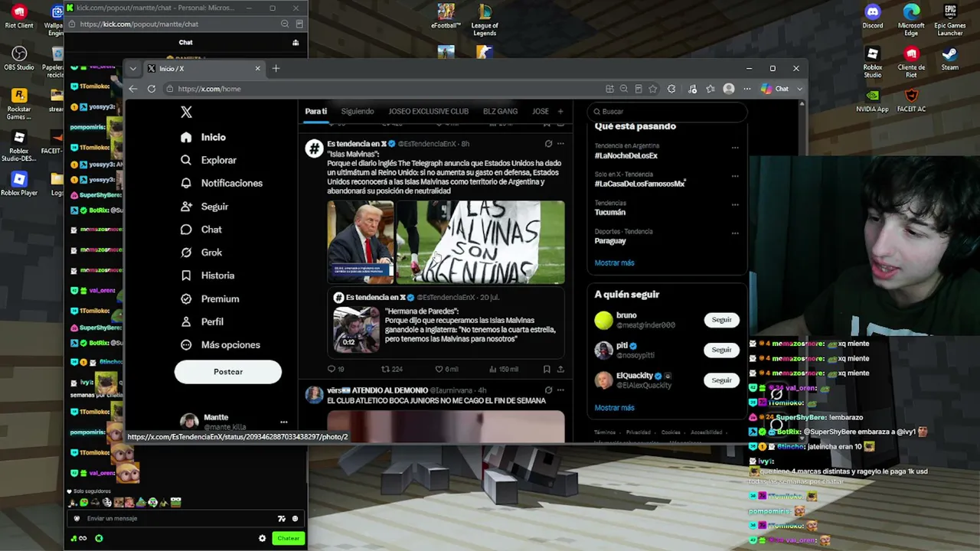Follow piti with the Seguir button
This screenshot has width=980, height=551.
pos(722,350)
